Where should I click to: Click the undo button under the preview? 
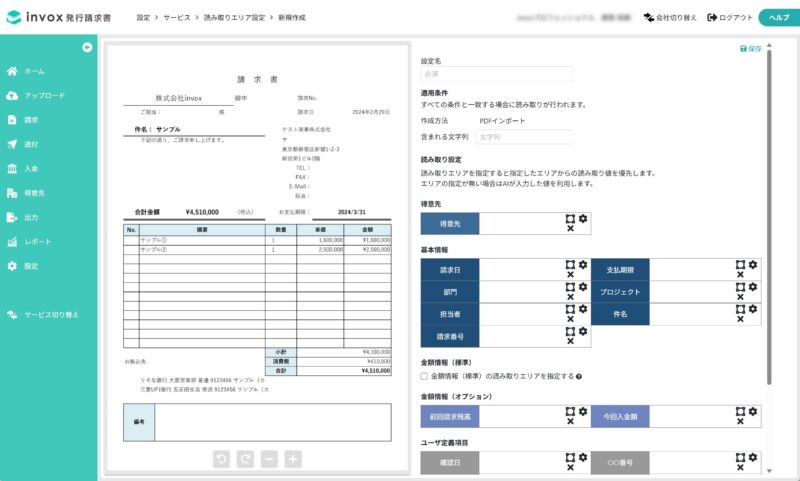point(221,459)
